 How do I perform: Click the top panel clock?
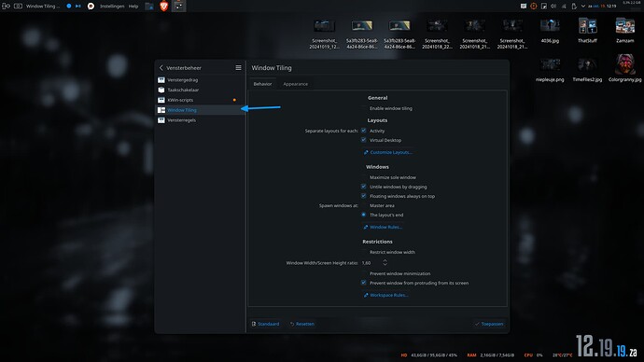tap(603, 7)
